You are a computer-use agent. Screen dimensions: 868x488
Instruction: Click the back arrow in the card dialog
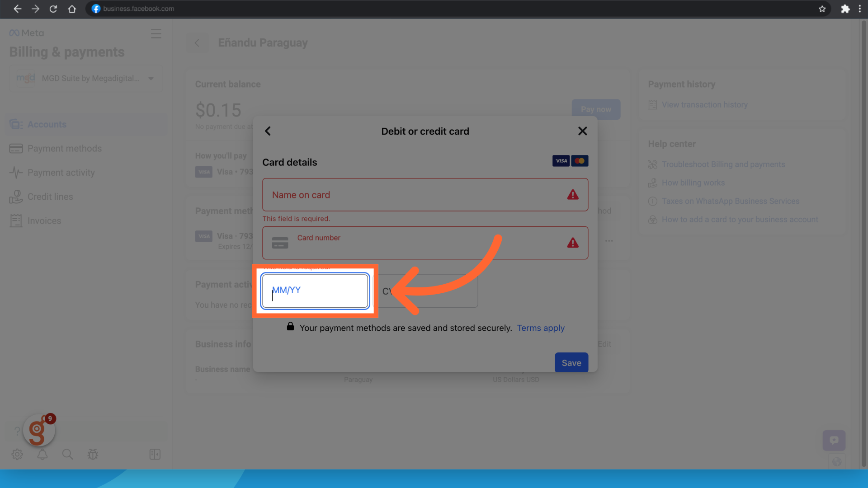(x=268, y=131)
